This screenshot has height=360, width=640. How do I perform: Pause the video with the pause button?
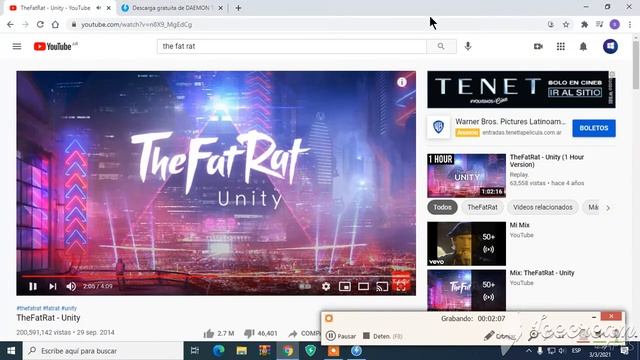pyautogui.click(x=33, y=287)
